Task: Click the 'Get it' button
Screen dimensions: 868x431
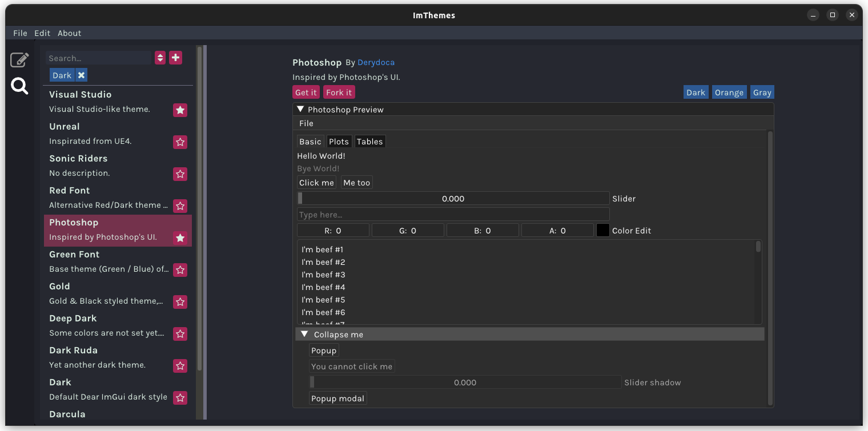Action: point(306,92)
